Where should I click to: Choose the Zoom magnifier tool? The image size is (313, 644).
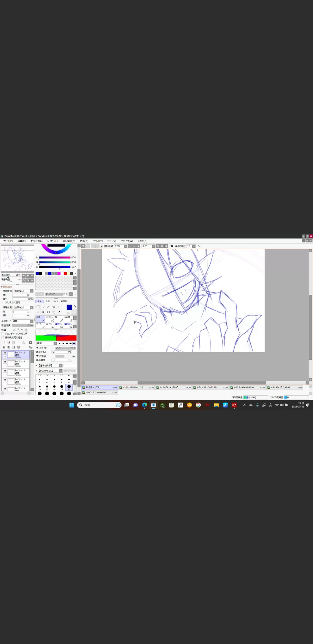pyautogui.click(x=43, y=312)
